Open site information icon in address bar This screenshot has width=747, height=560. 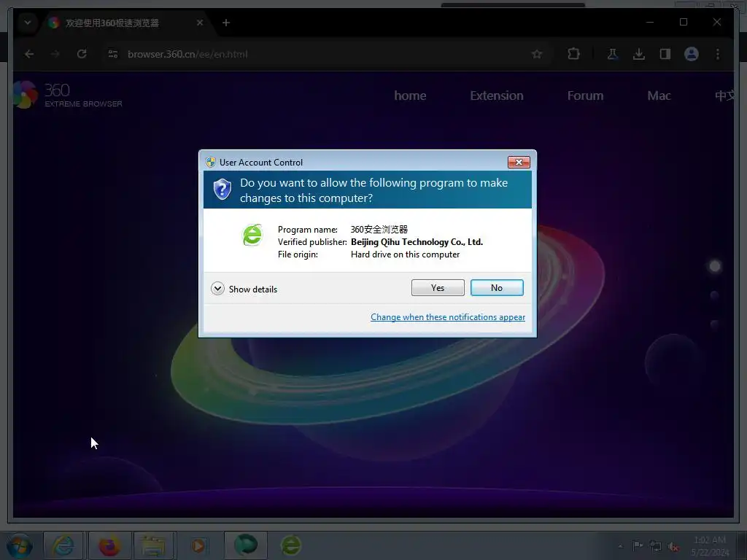113,54
